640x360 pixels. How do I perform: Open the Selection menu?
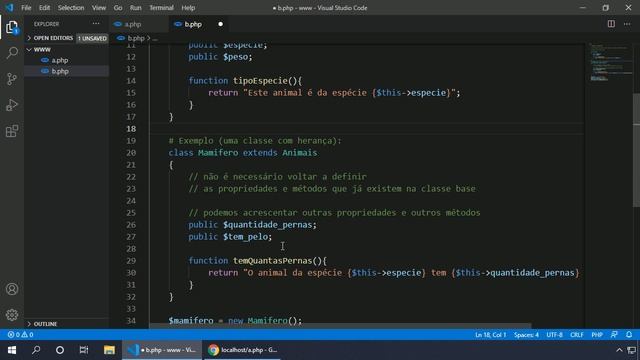coord(71,8)
